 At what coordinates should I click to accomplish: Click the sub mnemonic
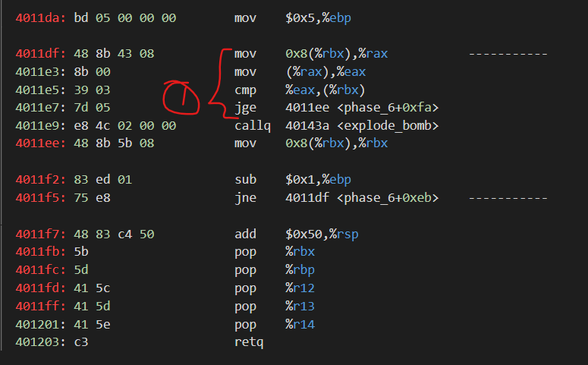245,179
